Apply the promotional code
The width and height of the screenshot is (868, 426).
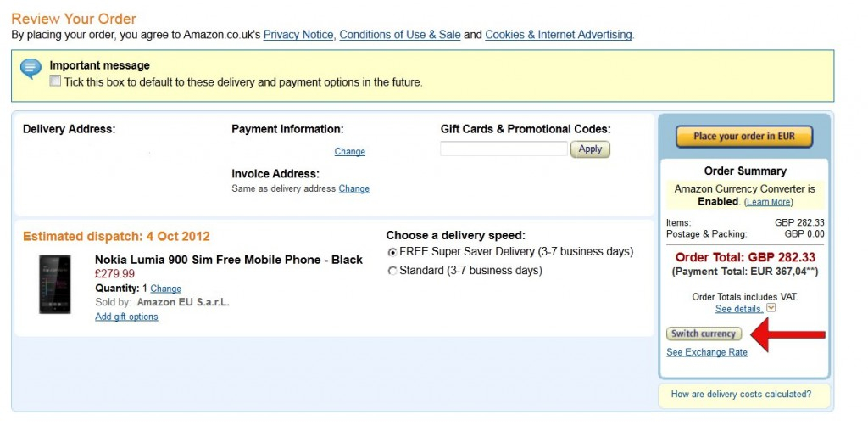(x=590, y=149)
